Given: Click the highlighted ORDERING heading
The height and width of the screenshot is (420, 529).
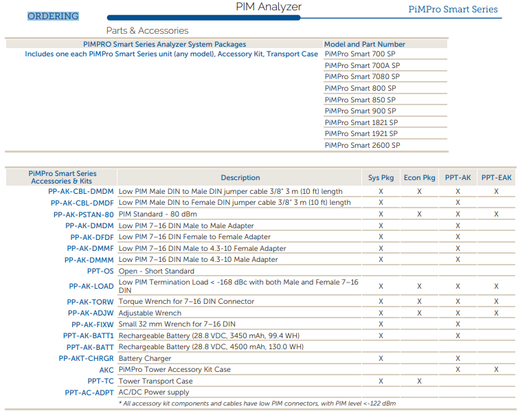Looking at the screenshot, I should (x=53, y=16).
